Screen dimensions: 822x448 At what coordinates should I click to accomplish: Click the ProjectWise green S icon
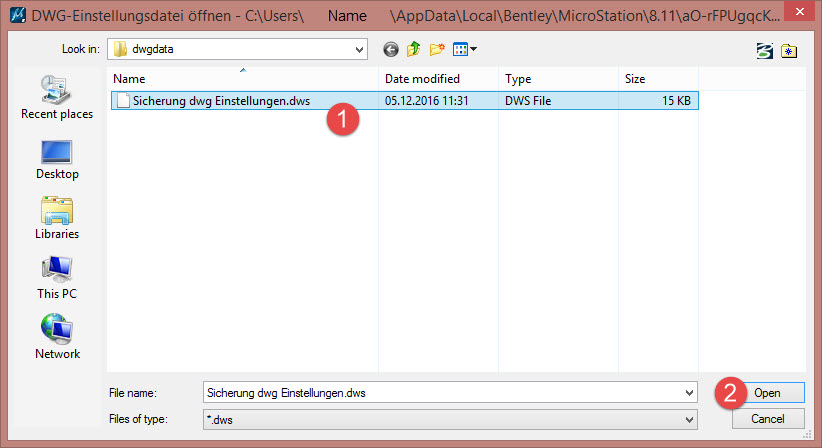tap(765, 51)
